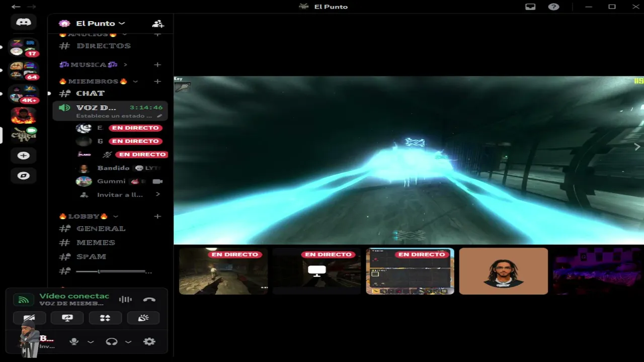The image size is (644, 362).
Task: Click the invite people icon beside El Punto
Action: [158, 24]
